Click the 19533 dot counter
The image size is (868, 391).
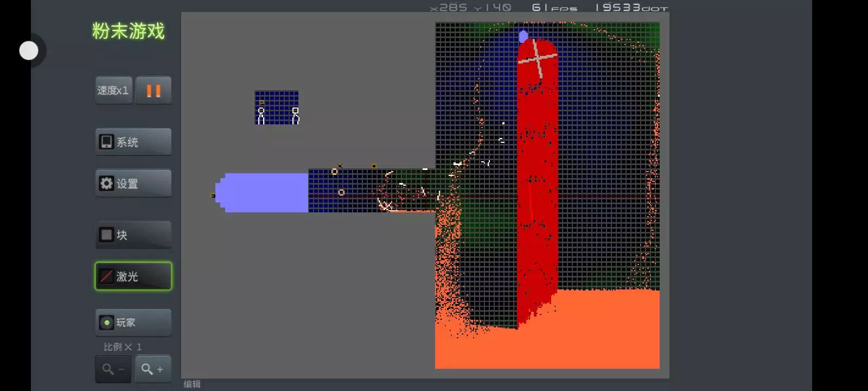[x=631, y=8]
